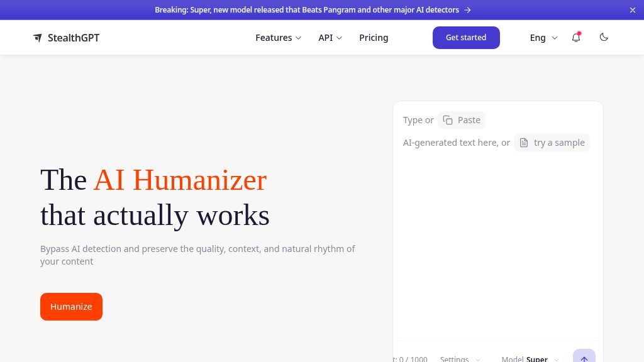Open the Model Super selector
This screenshot has width=644, height=362.
click(x=530, y=359)
